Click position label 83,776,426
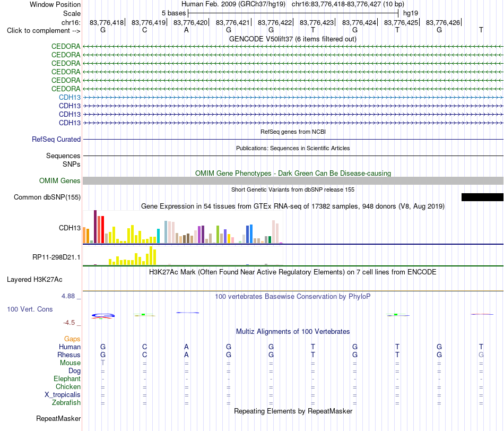This screenshot has width=504, height=431. click(443, 22)
